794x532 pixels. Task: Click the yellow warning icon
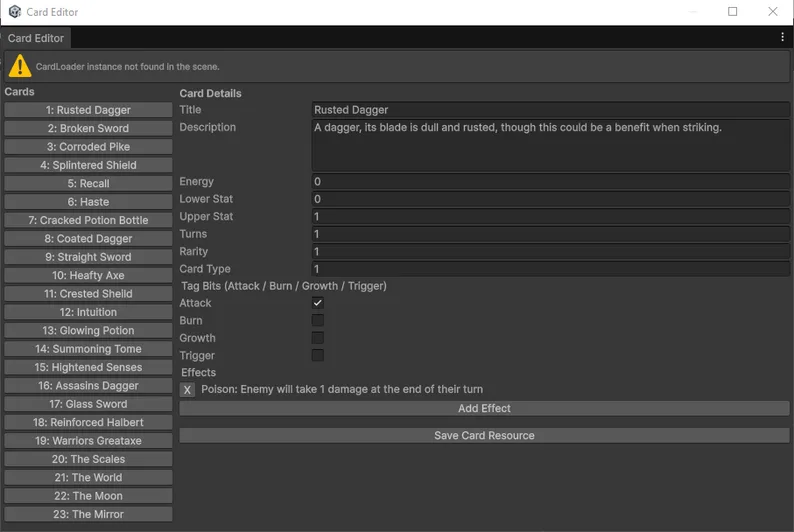coord(20,66)
